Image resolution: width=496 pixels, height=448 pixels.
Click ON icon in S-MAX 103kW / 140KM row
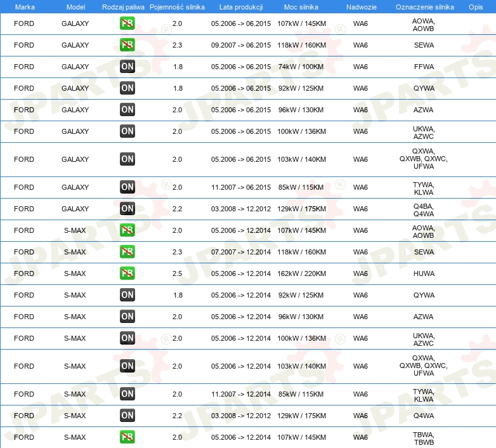[x=127, y=366]
